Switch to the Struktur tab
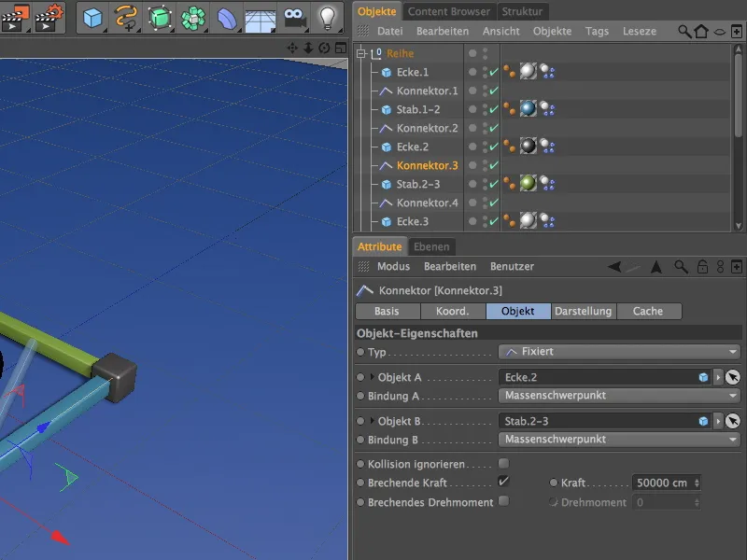The height and width of the screenshot is (560, 747). (x=522, y=11)
